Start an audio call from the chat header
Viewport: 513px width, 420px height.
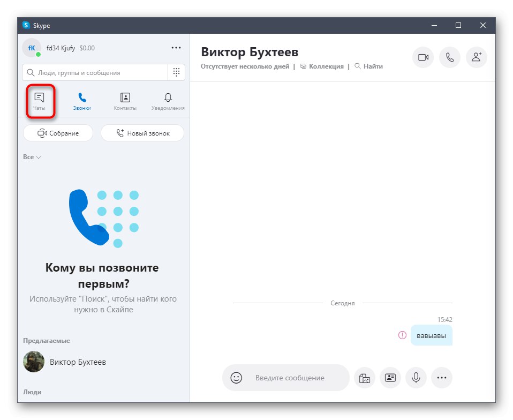point(450,57)
